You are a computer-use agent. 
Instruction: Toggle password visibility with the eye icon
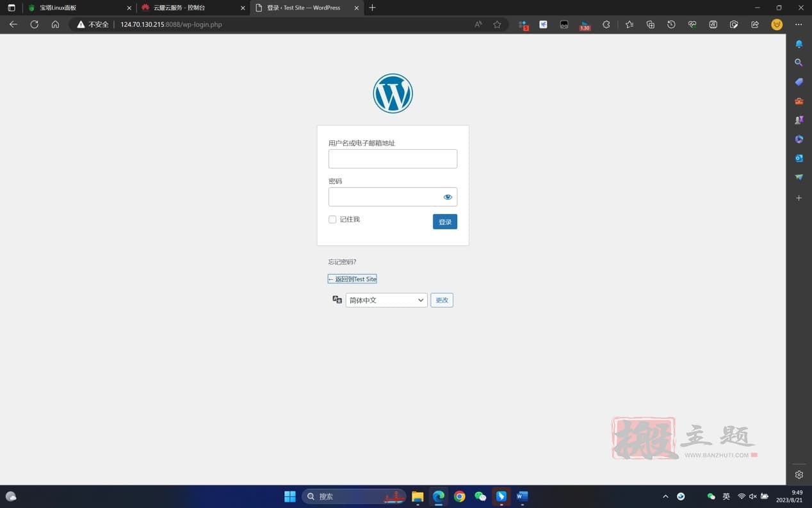tap(448, 197)
